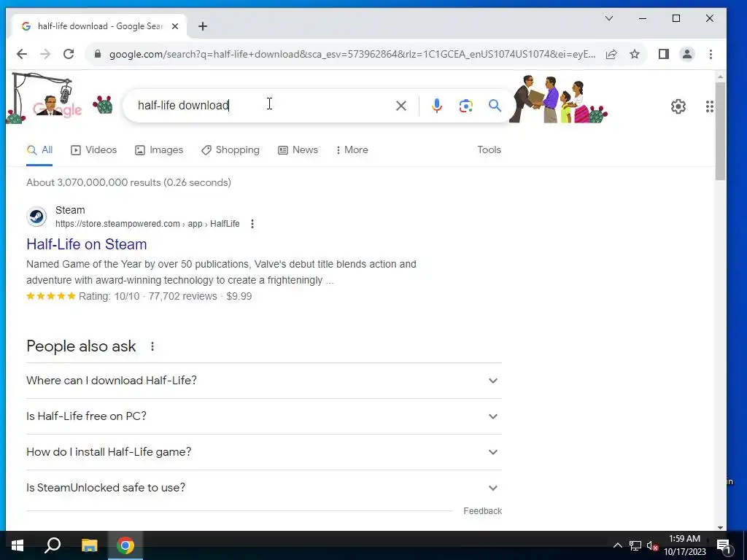Start voice search with the microphone
Viewport: 747px width, 560px height.
pyautogui.click(x=436, y=106)
